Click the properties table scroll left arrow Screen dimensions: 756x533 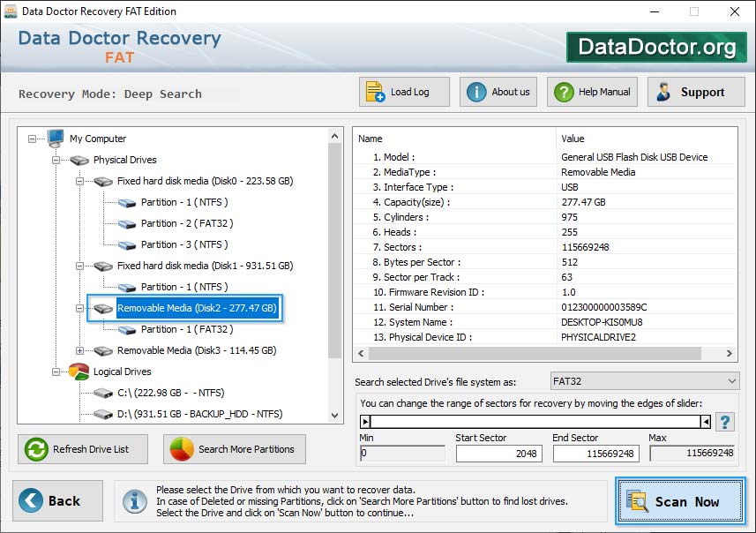click(x=361, y=354)
